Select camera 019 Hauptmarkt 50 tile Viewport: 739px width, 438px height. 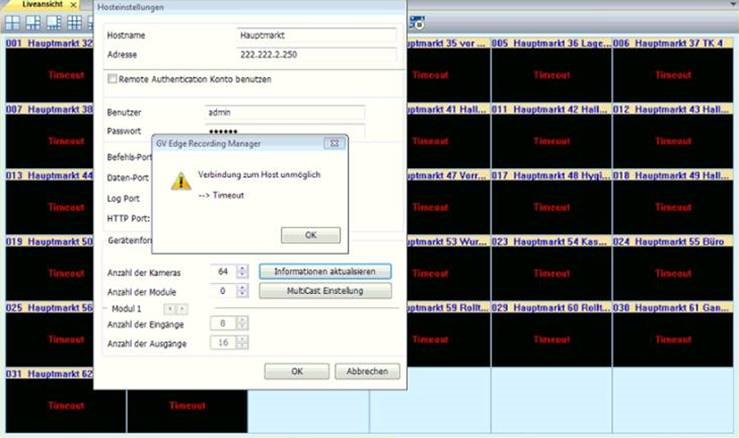(49, 269)
